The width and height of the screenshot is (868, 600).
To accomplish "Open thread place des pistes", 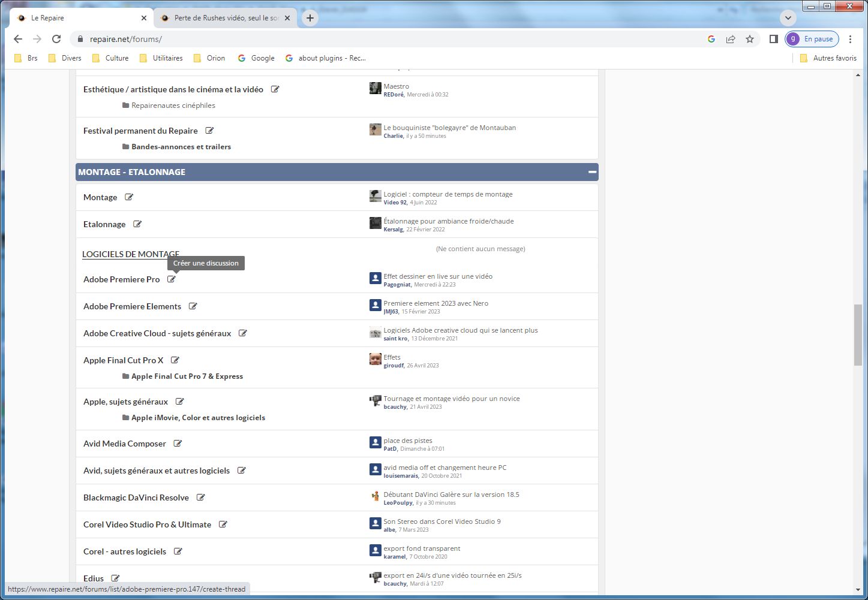I will 408,441.
